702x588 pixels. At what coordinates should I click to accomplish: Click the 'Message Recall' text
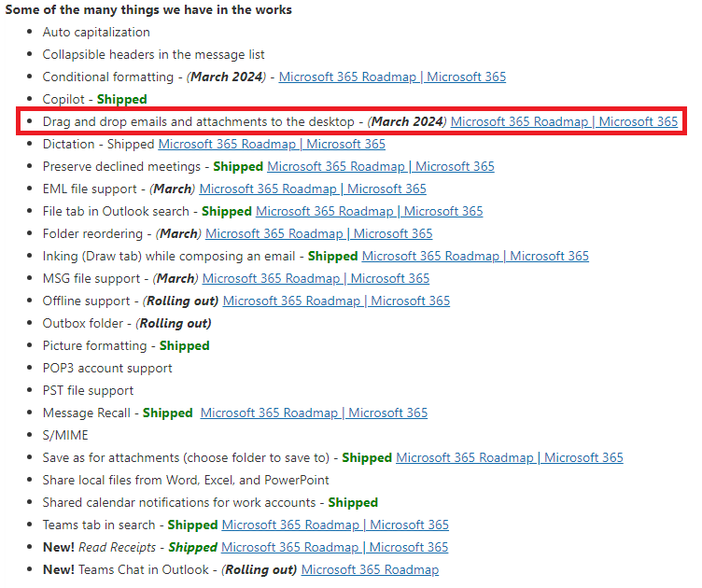[x=87, y=413]
